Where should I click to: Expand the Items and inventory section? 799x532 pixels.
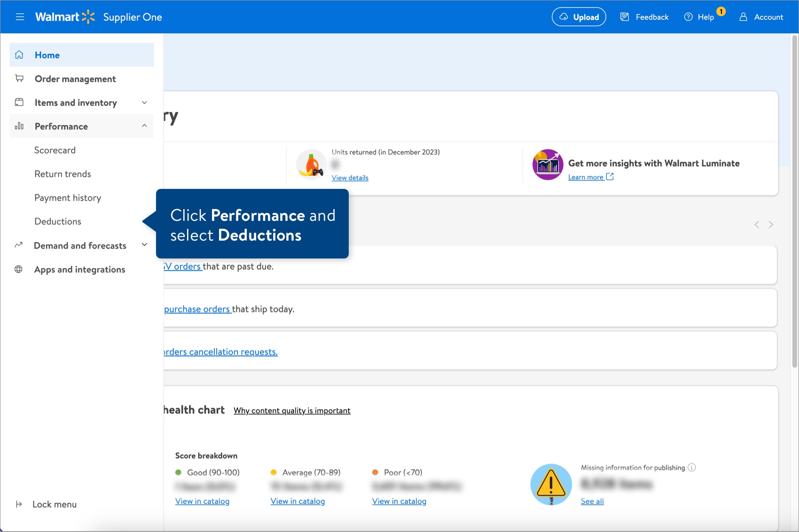[x=144, y=102]
